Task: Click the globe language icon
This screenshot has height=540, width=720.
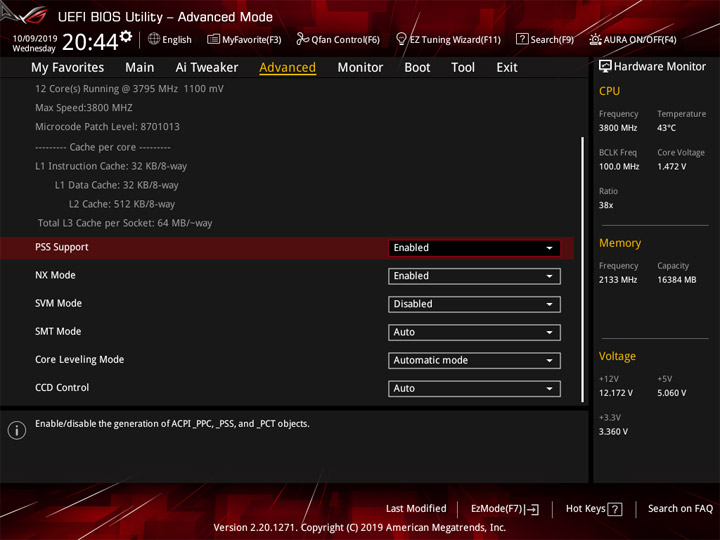Action: coord(154,39)
